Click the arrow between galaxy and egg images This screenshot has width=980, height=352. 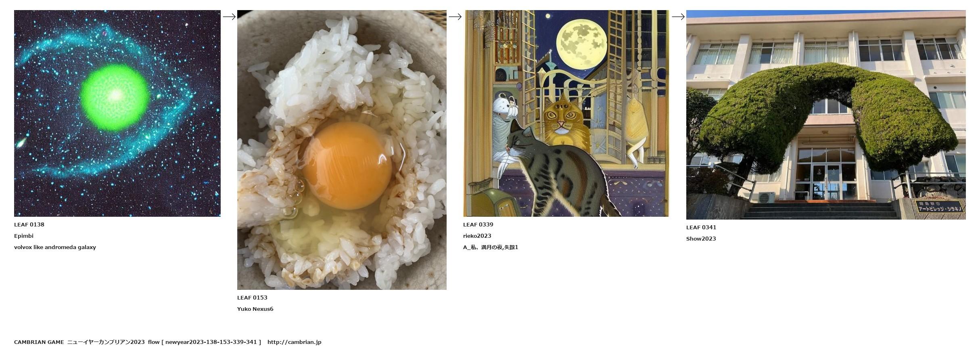point(229,17)
